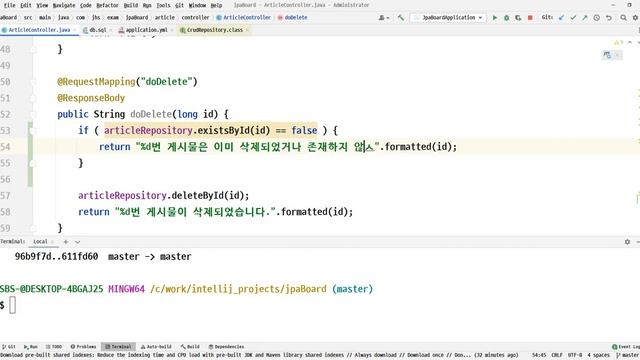The height and width of the screenshot is (360, 640).
Task: Start debugging with the bug icon
Action: coord(507,18)
